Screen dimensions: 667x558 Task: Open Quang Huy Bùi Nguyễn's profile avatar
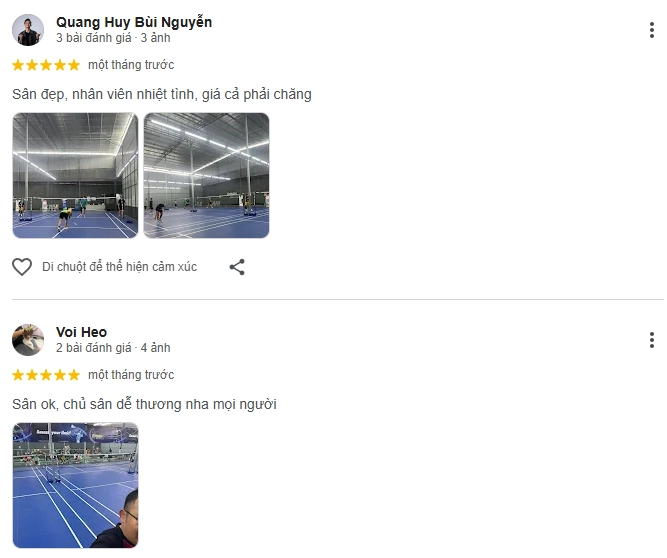tap(28, 30)
